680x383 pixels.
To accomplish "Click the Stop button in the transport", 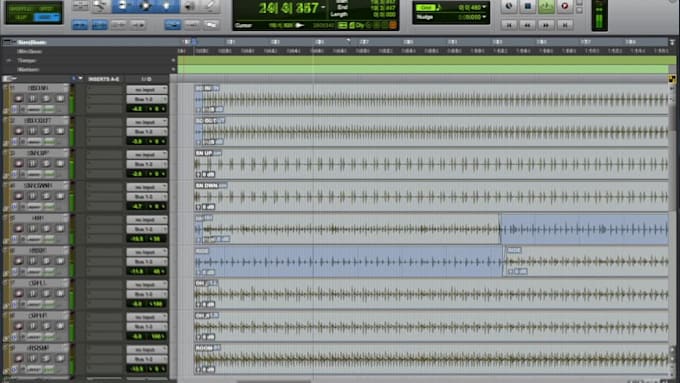I will [527, 6].
